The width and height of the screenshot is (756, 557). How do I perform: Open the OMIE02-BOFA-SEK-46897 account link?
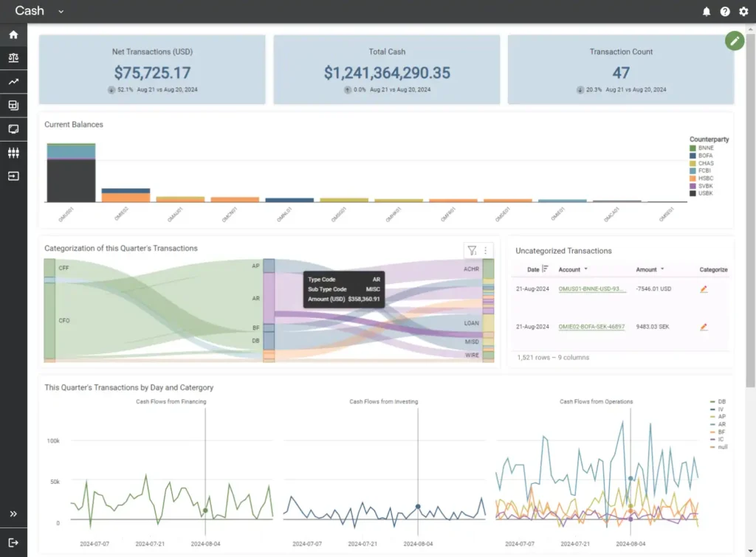pos(591,327)
